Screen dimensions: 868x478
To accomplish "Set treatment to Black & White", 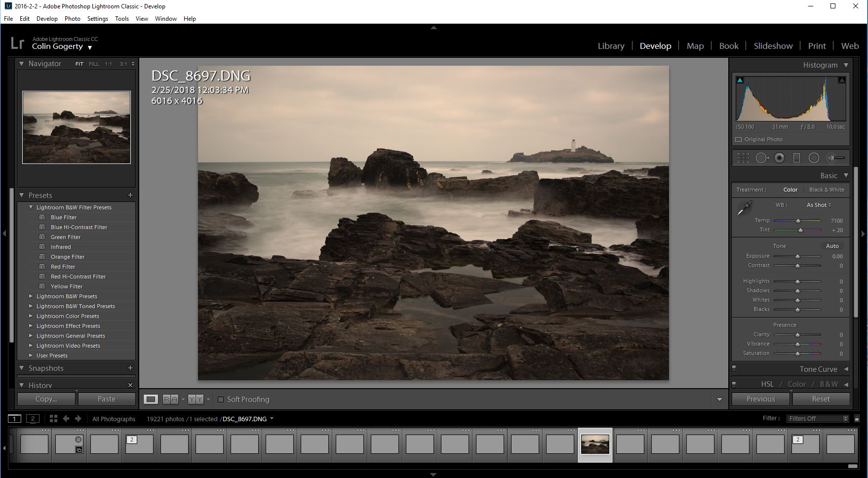I will (827, 190).
